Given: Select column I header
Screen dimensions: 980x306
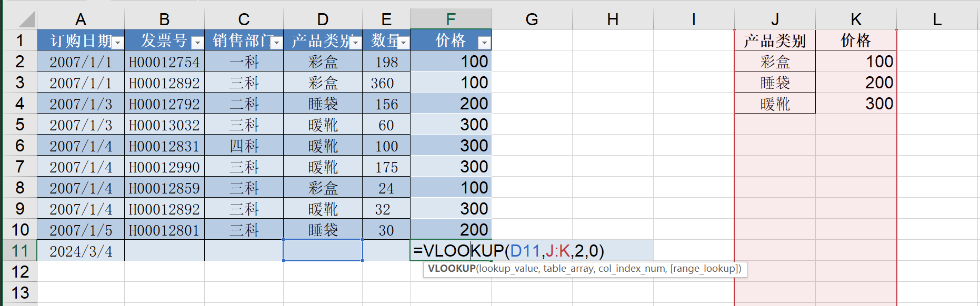Looking at the screenshot, I should (694, 19).
